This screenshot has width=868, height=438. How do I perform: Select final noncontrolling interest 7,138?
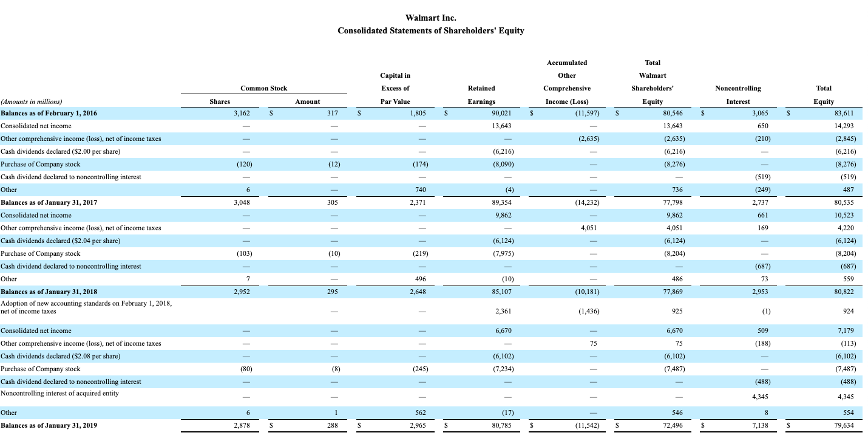click(x=759, y=425)
